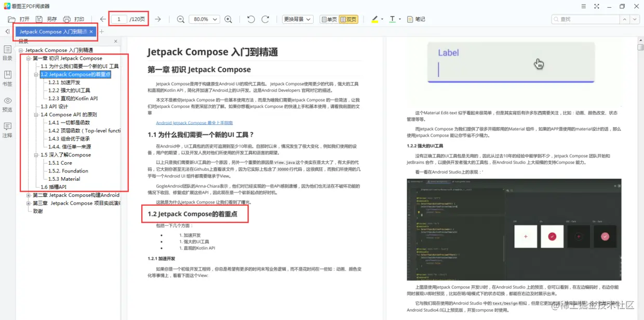Click the Android Studio screenshot image
The height and width of the screenshot is (320, 644).
(514, 230)
